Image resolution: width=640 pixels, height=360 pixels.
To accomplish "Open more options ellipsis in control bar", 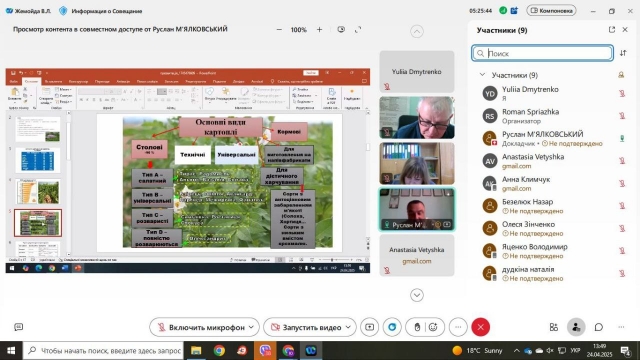I will tap(458, 327).
